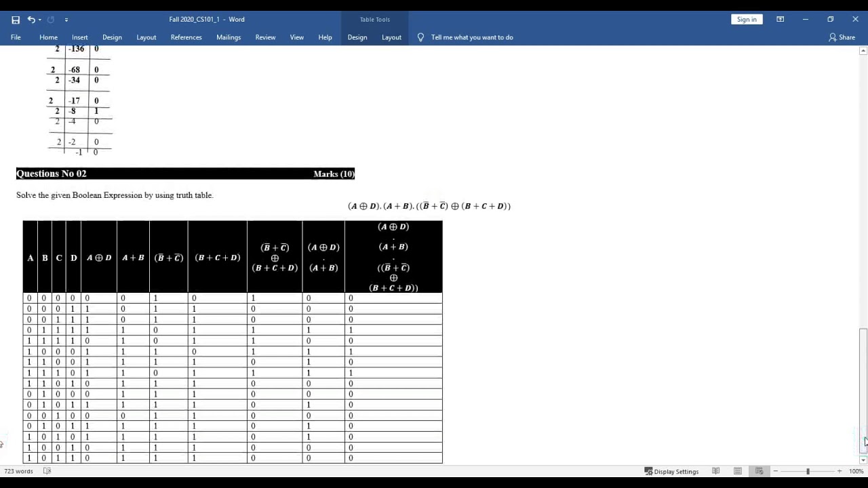
Task: Click the 723 words count in status bar
Action: pos(18,471)
